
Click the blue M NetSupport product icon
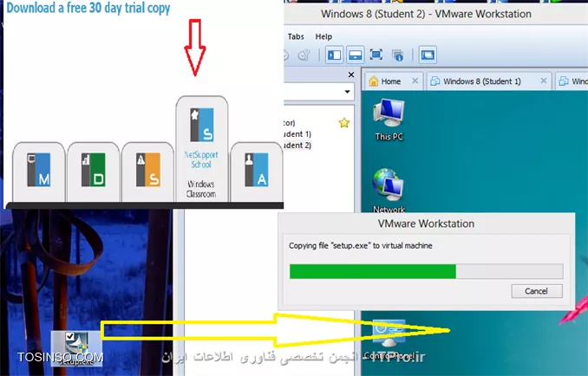[39, 170]
